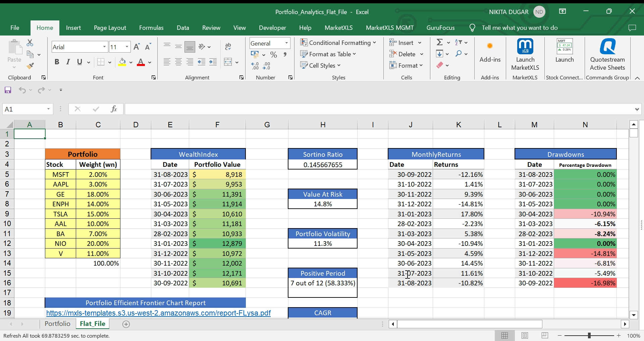Click the Format Painter brush icon
Image resolution: width=644 pixels, height=341 pixels.
pyautogui.click(x=30, y=66)
